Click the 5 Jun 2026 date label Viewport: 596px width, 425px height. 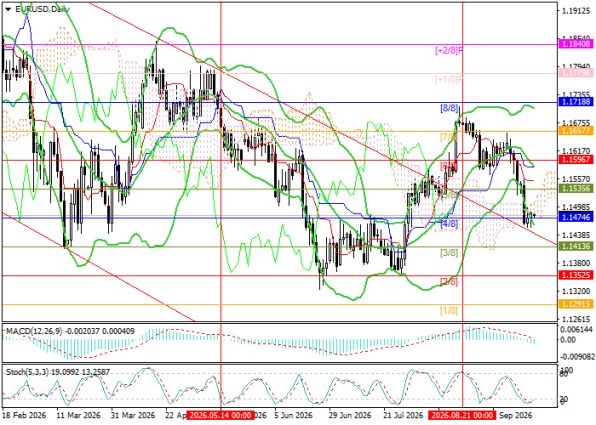click(293, 415)
